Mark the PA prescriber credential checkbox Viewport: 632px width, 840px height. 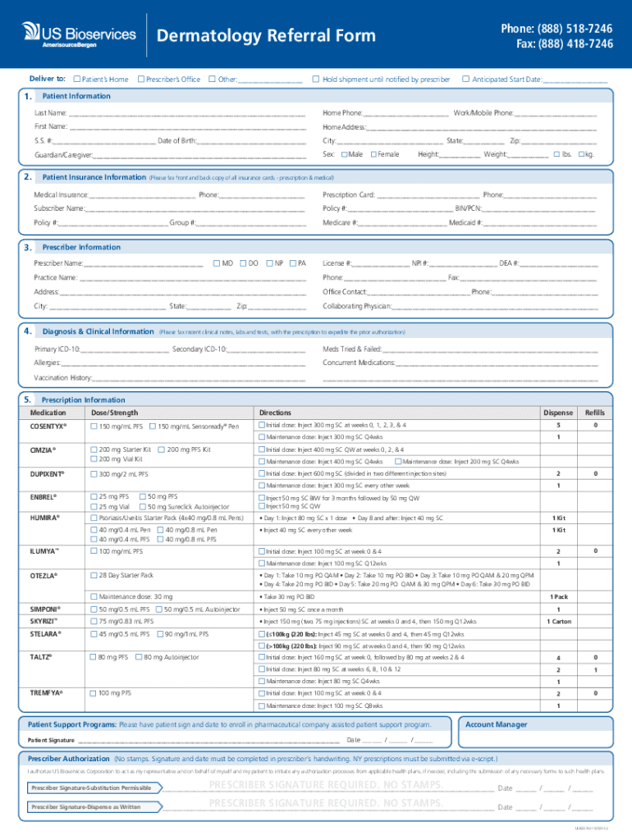coord(293,263)
